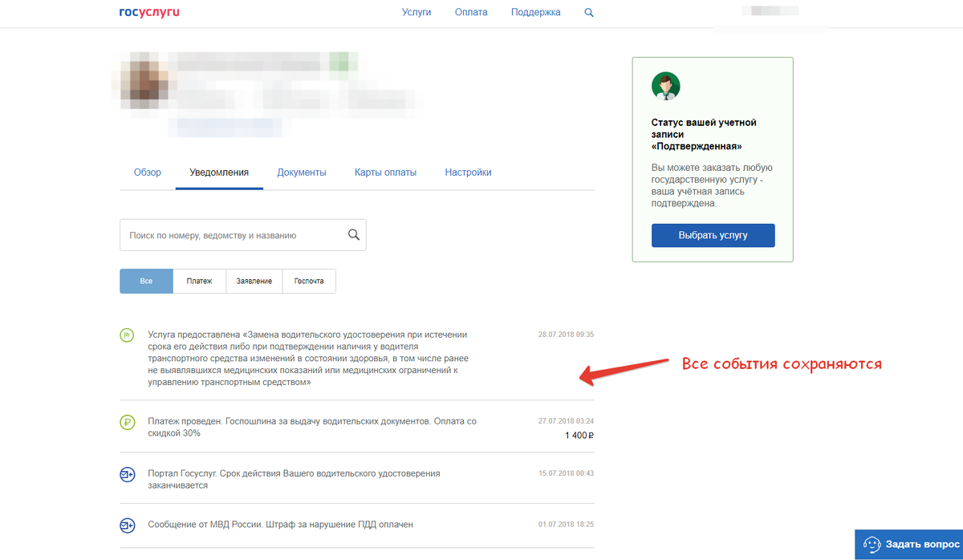Switch to the 'Обзор' tab

point(148,172)
